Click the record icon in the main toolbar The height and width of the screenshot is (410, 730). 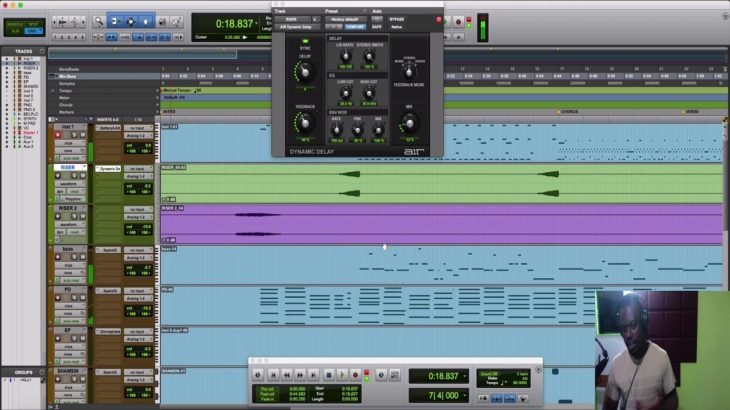(x=458, y=21)
